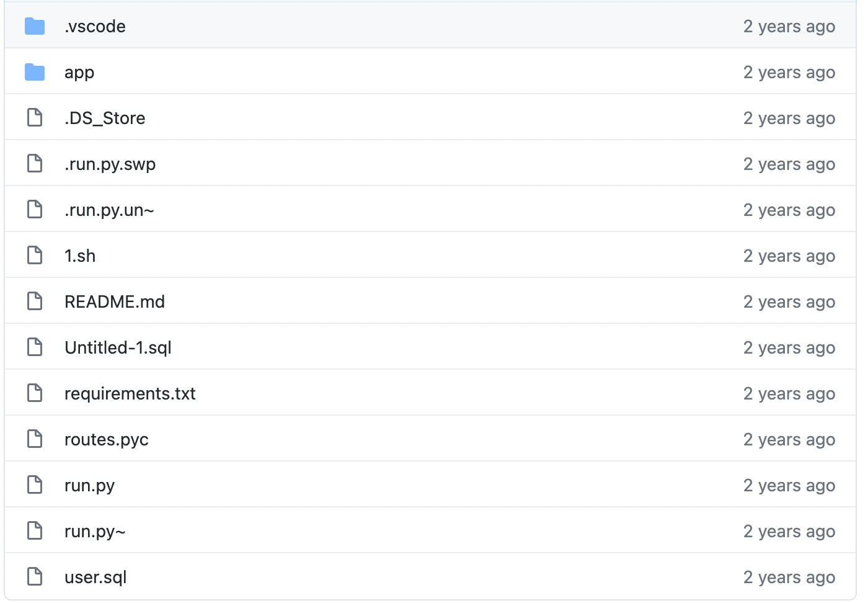Click the document icon beside routes.pyc
The height and width of the screenshot is (603, 868).
click(x=35, y=439)
